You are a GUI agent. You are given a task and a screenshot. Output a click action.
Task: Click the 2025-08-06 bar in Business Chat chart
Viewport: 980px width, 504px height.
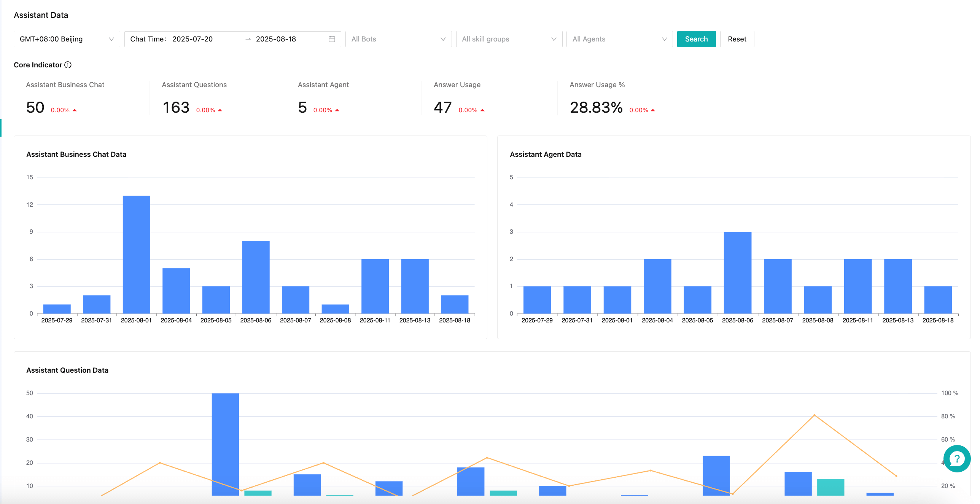pyautogui.click(x=256, y=277)
